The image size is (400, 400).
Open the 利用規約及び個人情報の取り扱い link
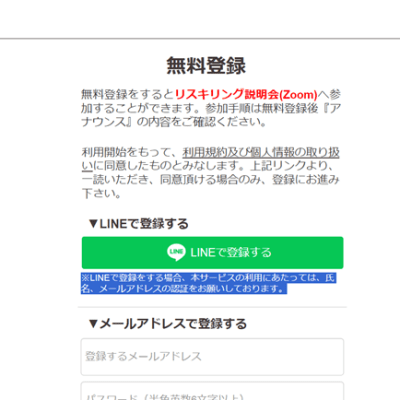261,152
